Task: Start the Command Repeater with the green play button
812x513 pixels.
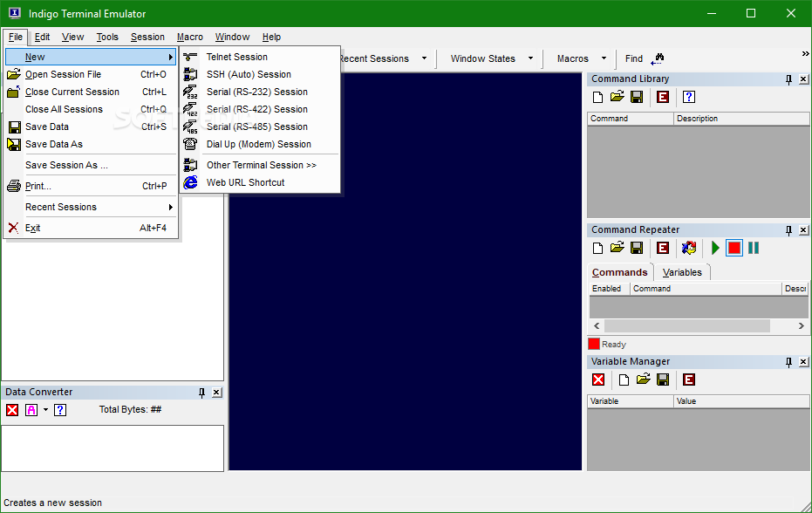Action: tap(715, 248)
